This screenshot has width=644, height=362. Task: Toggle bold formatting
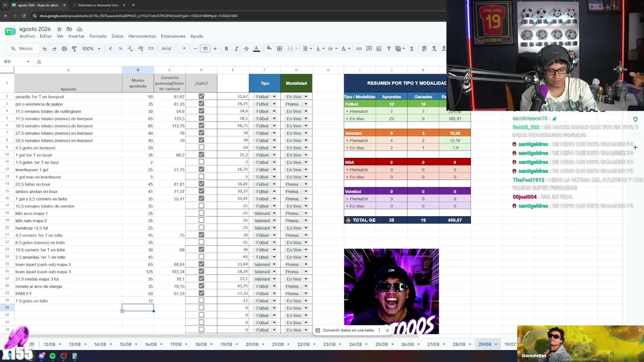(x=226, y=49)
